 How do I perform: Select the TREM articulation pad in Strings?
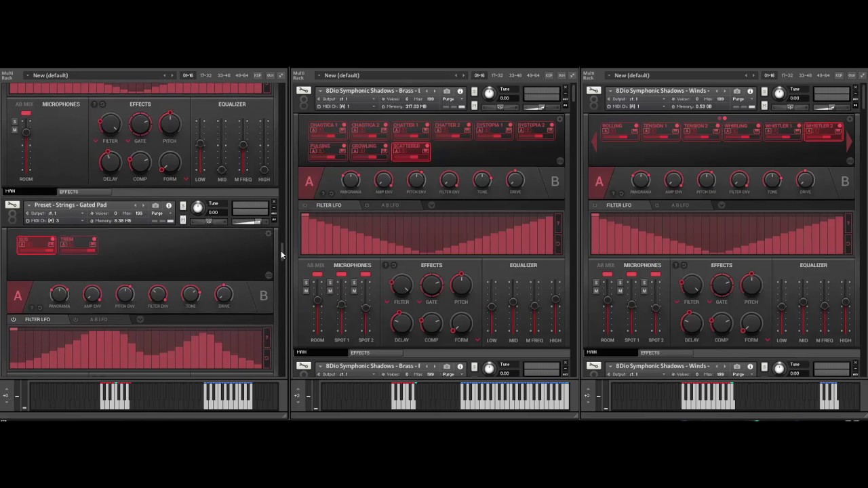tap(78, 245)
